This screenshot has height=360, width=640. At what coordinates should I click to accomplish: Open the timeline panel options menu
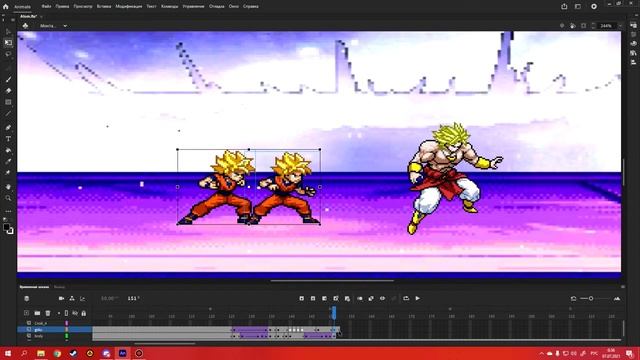(623, 287)
